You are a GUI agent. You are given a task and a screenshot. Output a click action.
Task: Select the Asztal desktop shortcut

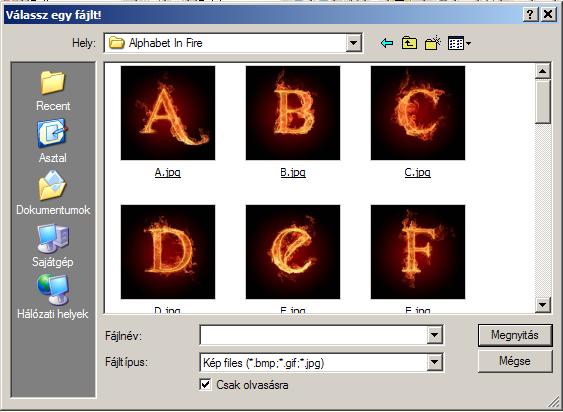(x=53, y=142)
